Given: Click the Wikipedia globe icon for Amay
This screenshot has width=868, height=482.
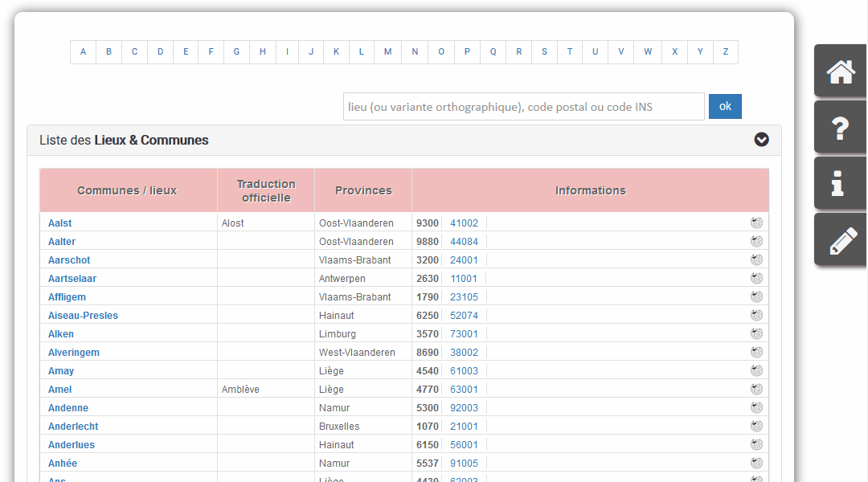Looking at the screenshot, I should tap(756, 370).
